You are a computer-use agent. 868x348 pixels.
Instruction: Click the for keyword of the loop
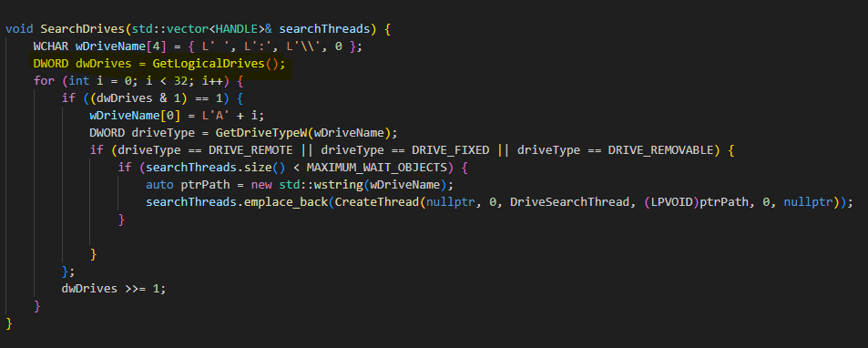[44, 81]
